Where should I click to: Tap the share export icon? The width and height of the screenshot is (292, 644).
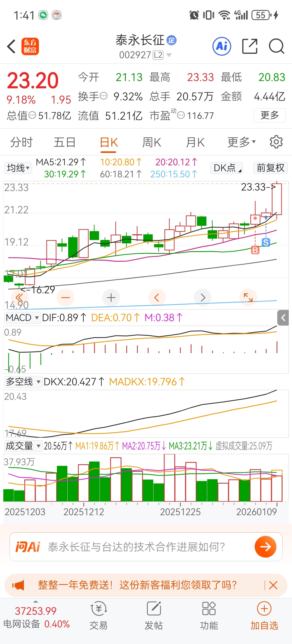(250, 46)
